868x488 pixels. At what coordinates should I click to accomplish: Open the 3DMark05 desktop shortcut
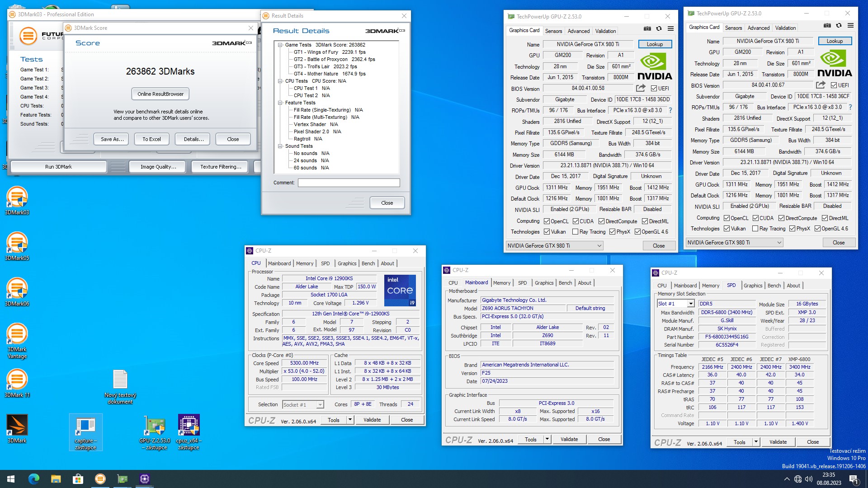pos(17,246)
